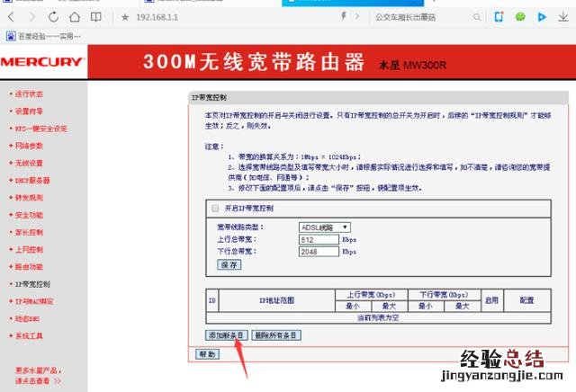Click the 当前列表为空 table row
This screenshot has width=576, height=392.
(378, 318)
